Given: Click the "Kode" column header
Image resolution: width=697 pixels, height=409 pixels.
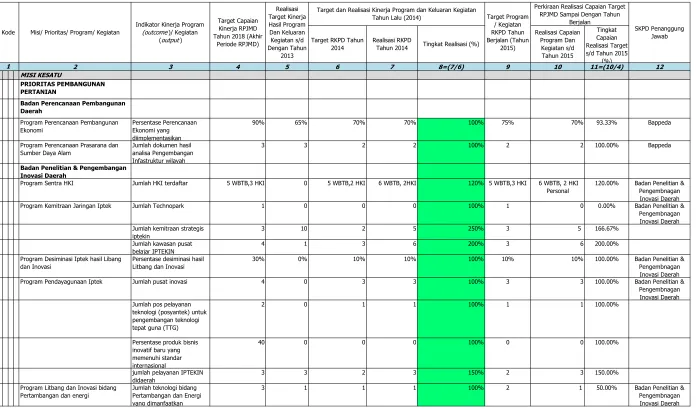Looking at the screenshot, I should (x=8, y=32).
